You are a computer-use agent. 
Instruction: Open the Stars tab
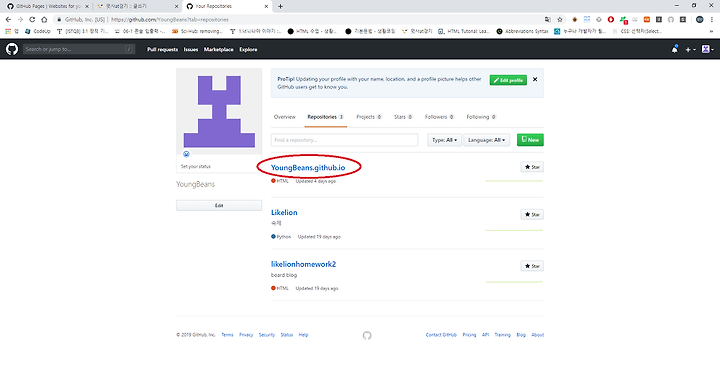point(403,117)
